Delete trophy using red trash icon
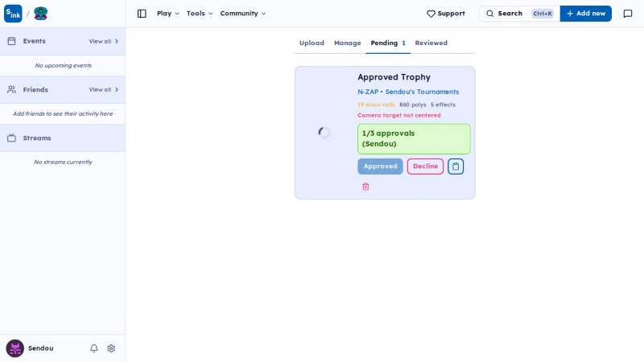The image size is (644, 362). click(365, 187)
